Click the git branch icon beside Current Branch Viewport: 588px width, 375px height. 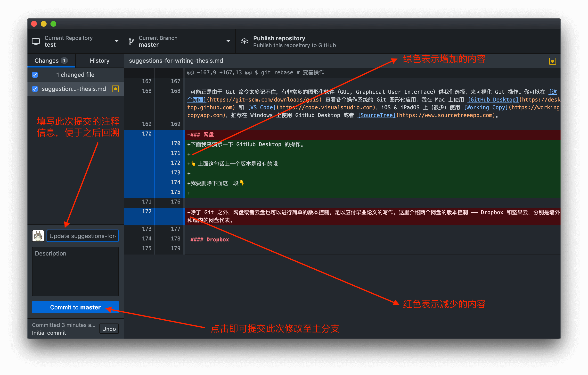click(x=131, y=41)
